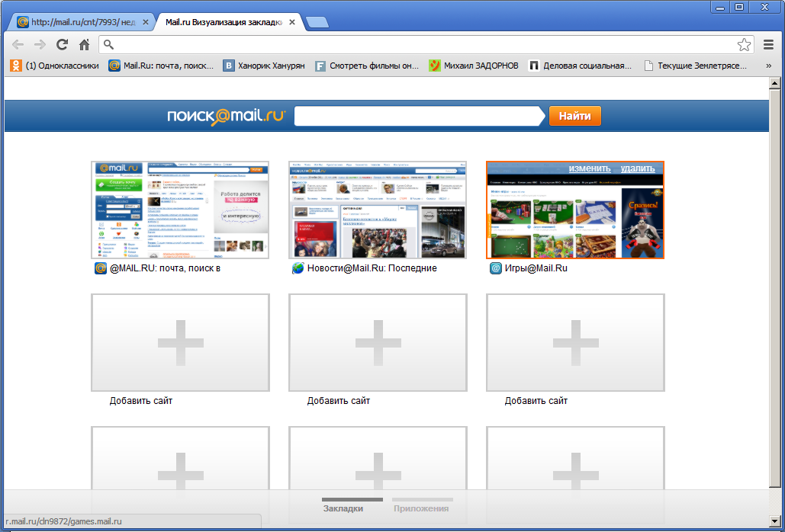The width and height of the screenshot is (785, 532).
Task: Click the поиск@mail.ru logo
Action: tap(227, 116)
